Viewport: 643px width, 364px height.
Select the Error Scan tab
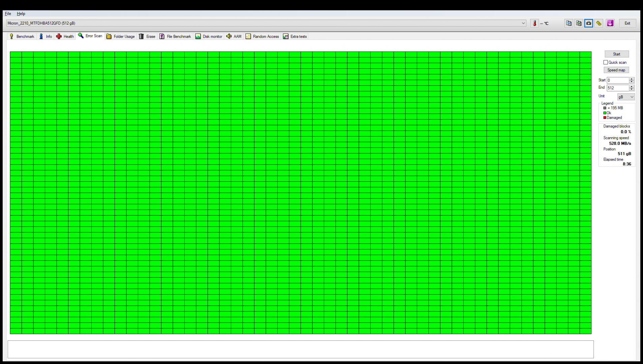pos(90,36)
